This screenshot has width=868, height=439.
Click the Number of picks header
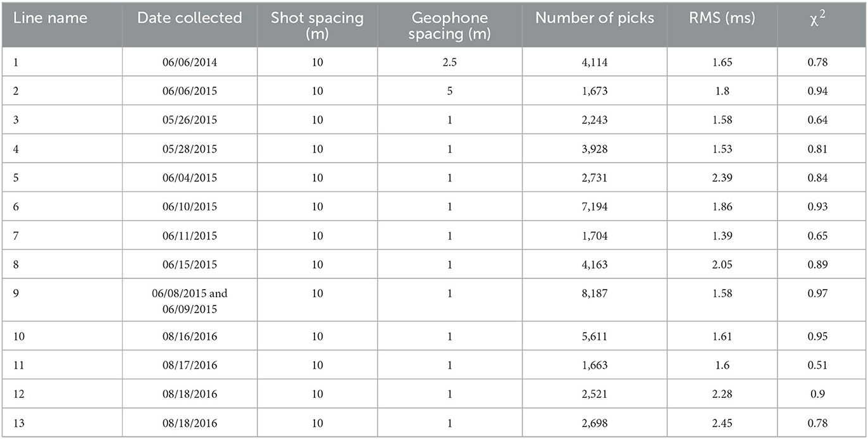595,18
